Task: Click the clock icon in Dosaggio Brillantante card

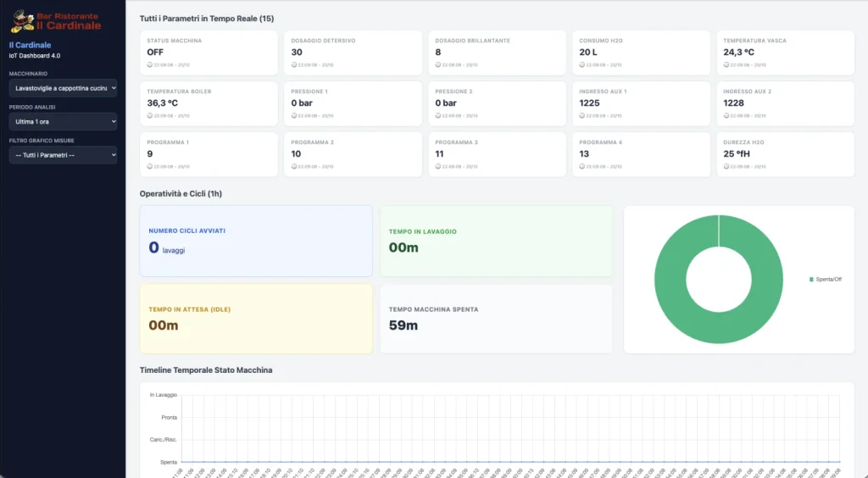Action: coord(438,64)
